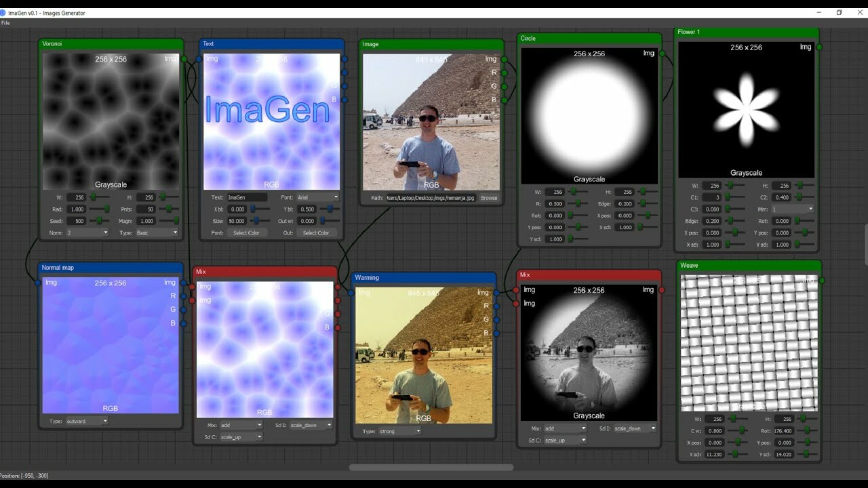
Task: Open the Norm dropdown on the Voronoi node
Action: [x=88, y=232]
